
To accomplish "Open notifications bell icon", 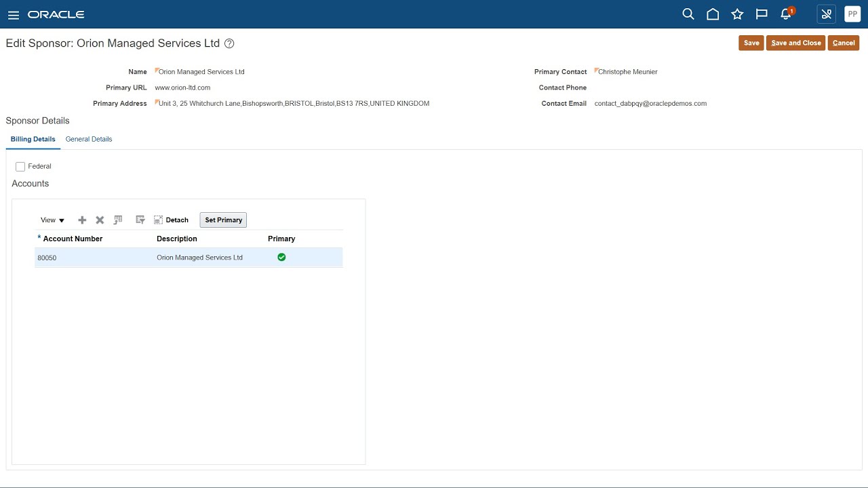I will pos(787,14).
